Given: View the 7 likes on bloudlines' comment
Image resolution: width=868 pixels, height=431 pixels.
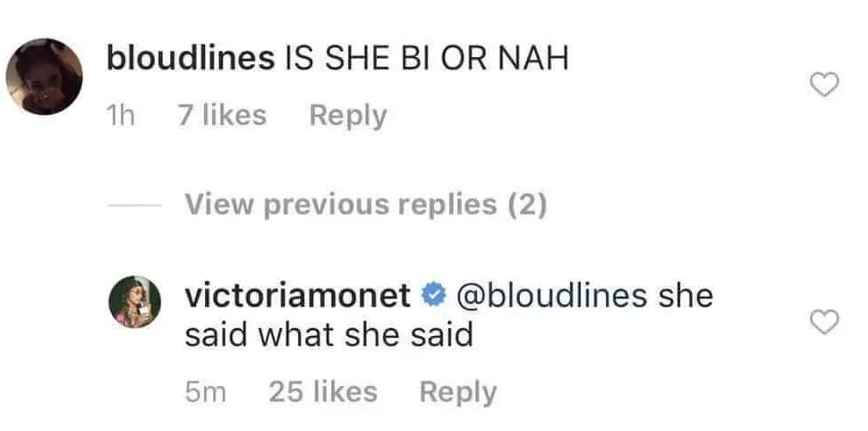Looking at the screenshot, I should 223,115.
